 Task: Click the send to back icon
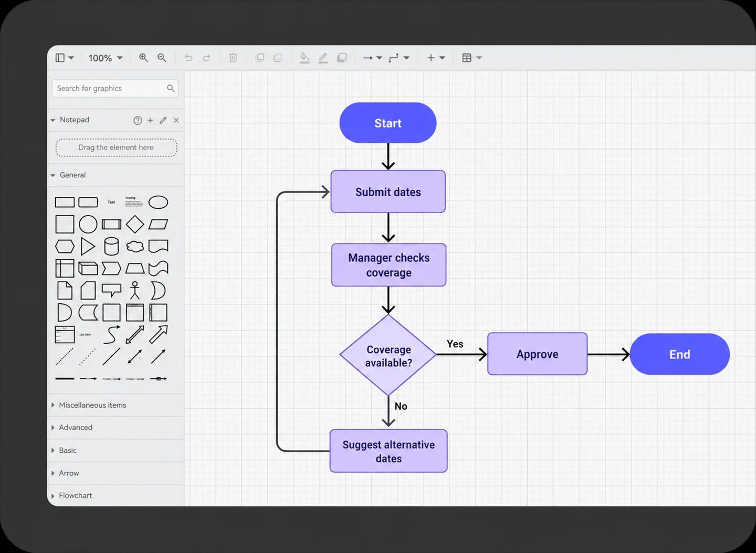click(278, 58)
